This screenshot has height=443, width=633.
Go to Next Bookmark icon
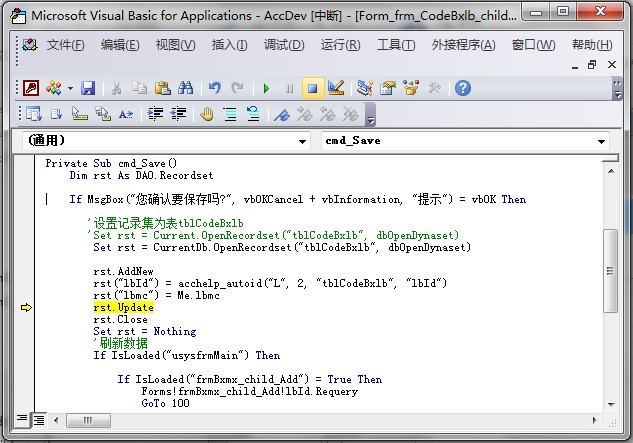(305, 114)
